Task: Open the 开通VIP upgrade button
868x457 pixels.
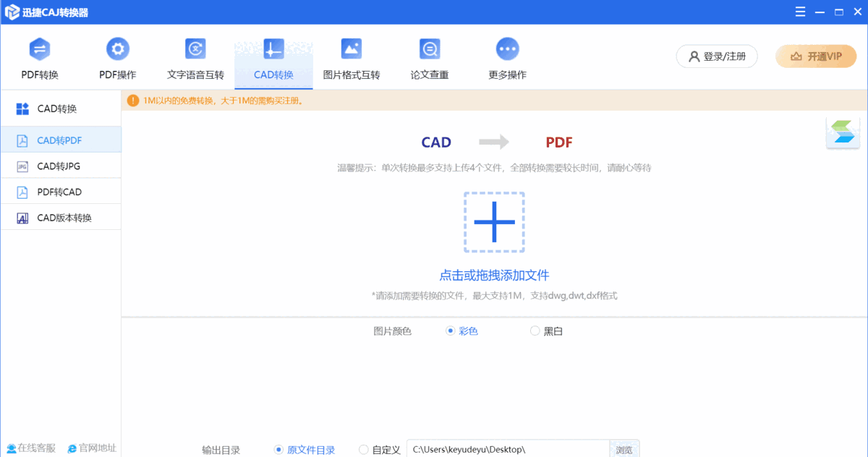Action: [x=815, y=56]
